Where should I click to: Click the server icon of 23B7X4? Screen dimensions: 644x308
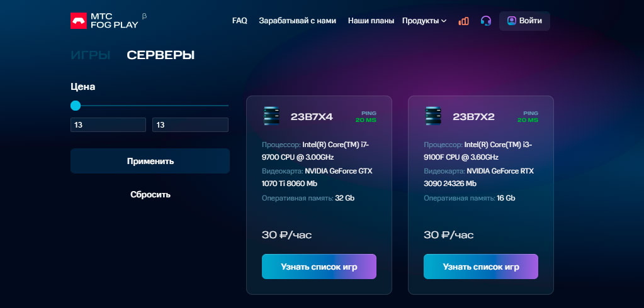pos(271,116)
